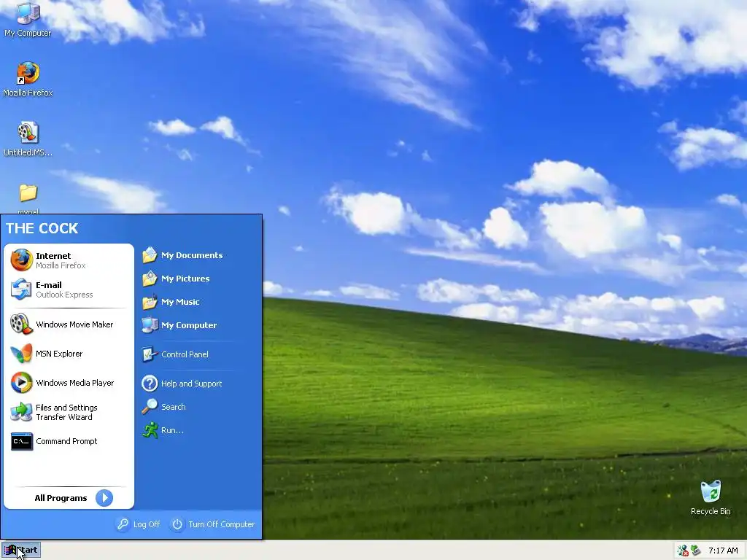Click the network tray icon with red X
Image resolution: width=747 pixels, height=560 pixels.
pyautogui.click(x=683, y=551)
